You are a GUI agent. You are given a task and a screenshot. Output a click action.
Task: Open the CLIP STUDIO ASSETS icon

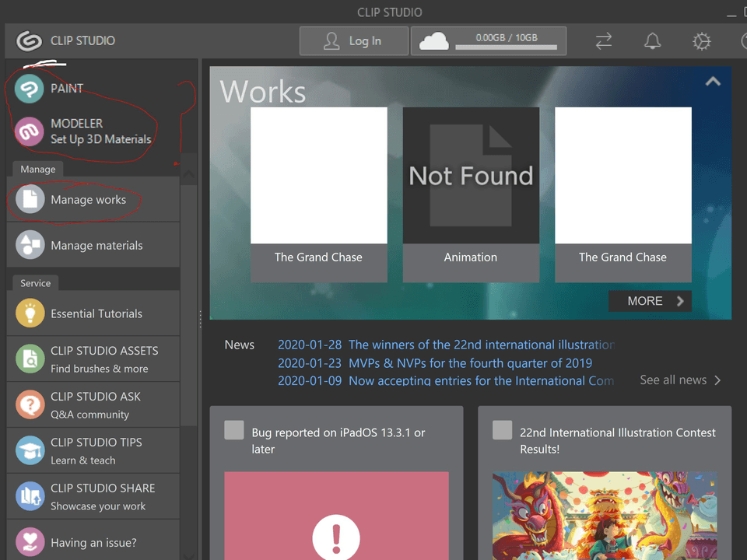pyautogui.click(x=30, y=359)
